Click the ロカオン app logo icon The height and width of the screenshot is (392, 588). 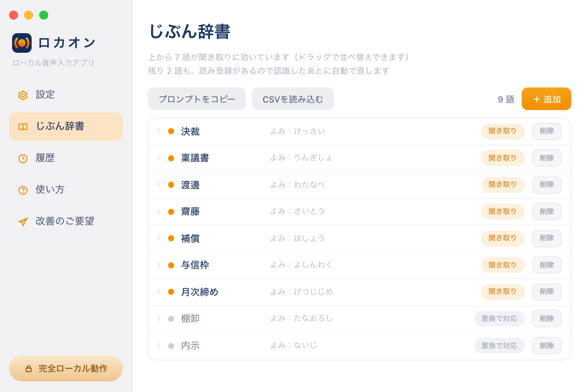[x=22, y=43]
